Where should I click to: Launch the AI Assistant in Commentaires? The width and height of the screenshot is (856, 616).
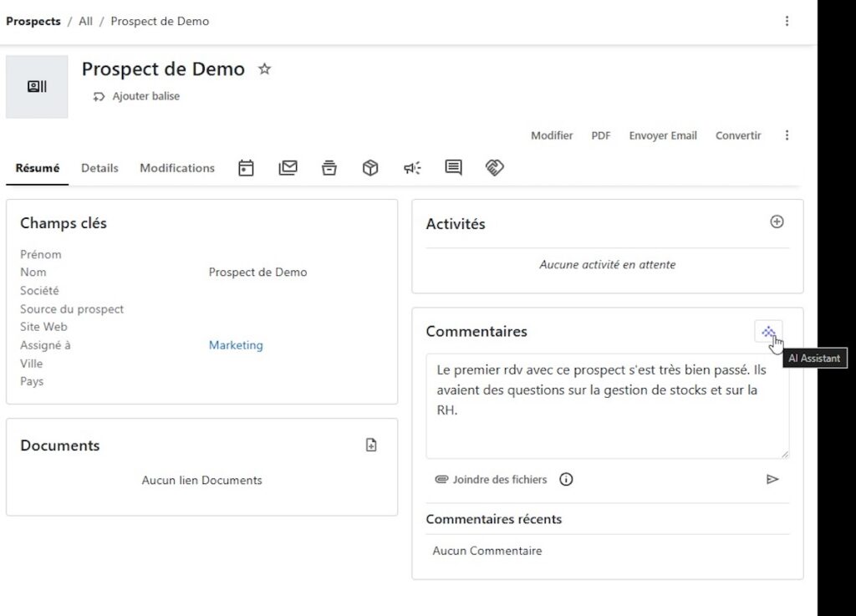coord(768,332)
